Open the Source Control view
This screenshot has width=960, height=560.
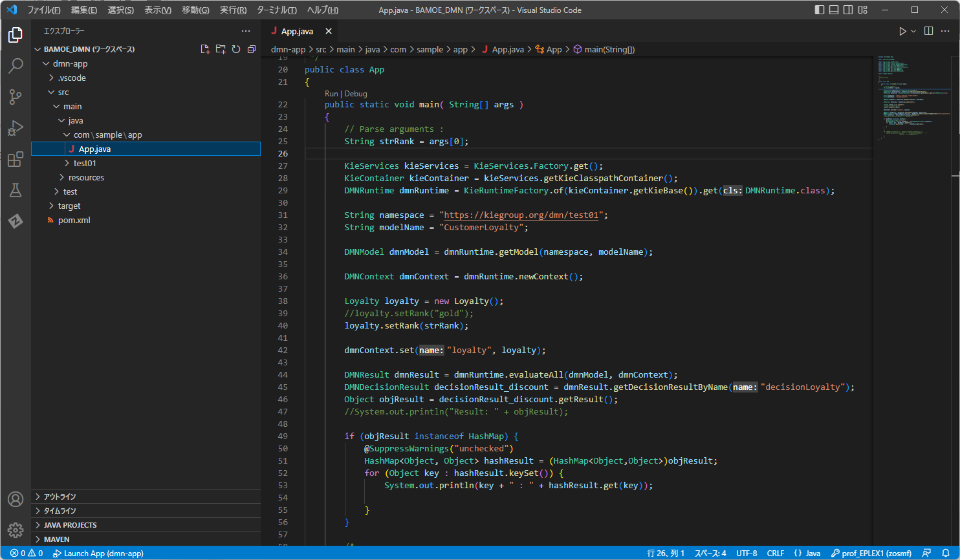pyautogui.click(x=16, y=97)
